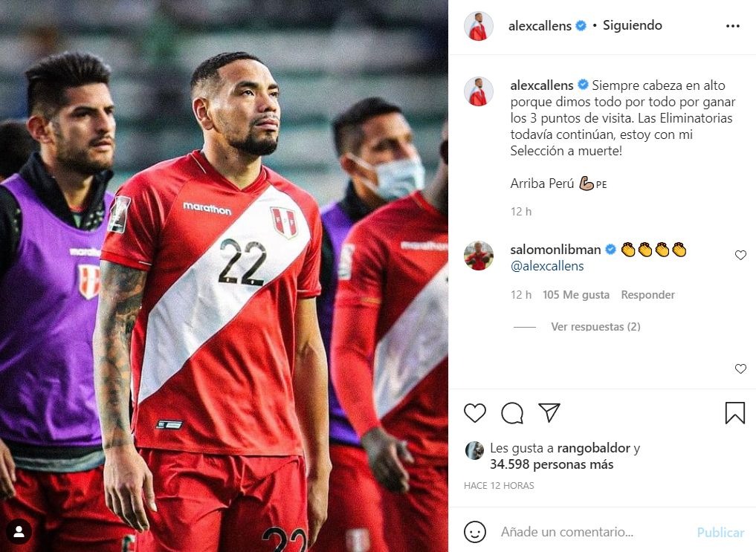Open the @alexcallens mention link
756x552 pixels.
tap(547, 266)
